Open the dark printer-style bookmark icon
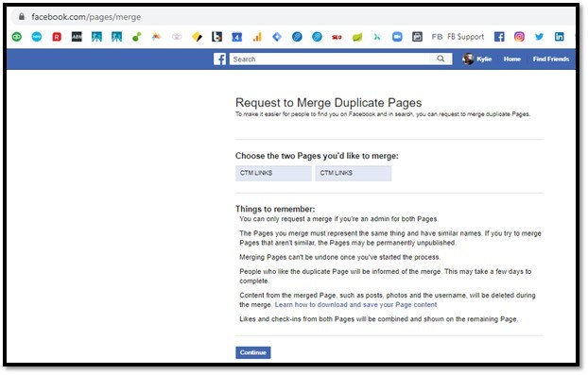Screen dimensions: 588x375 coord(417,37)
